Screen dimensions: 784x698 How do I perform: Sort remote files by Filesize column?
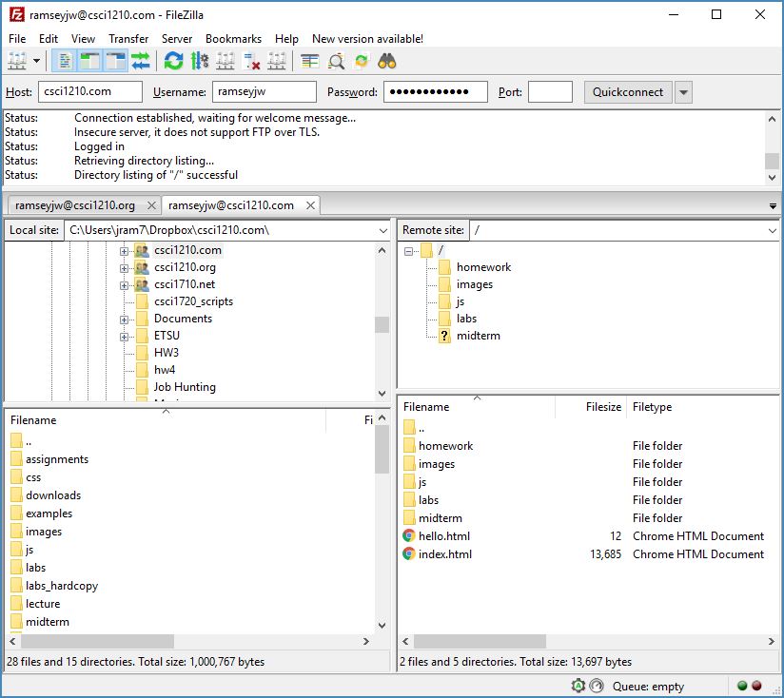[x=591, y=407]
